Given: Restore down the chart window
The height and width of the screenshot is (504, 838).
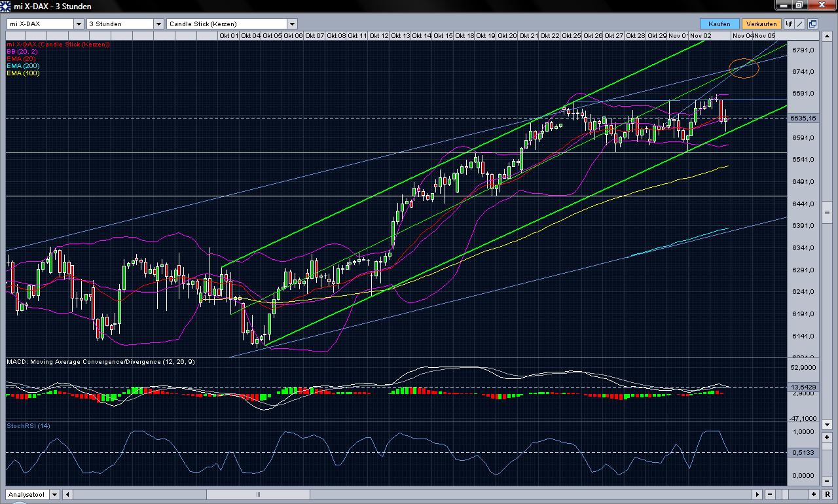Looking at the screenshot, I should pos(799,5).
